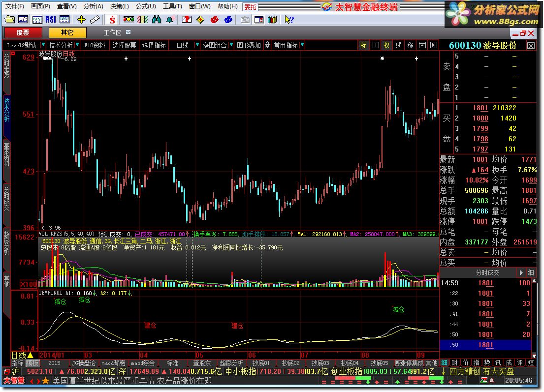Image resolution: width=544 pixels, height=392 pixels.
Task: Click the skip-to-end arrow icon
Action: (434, 45)
